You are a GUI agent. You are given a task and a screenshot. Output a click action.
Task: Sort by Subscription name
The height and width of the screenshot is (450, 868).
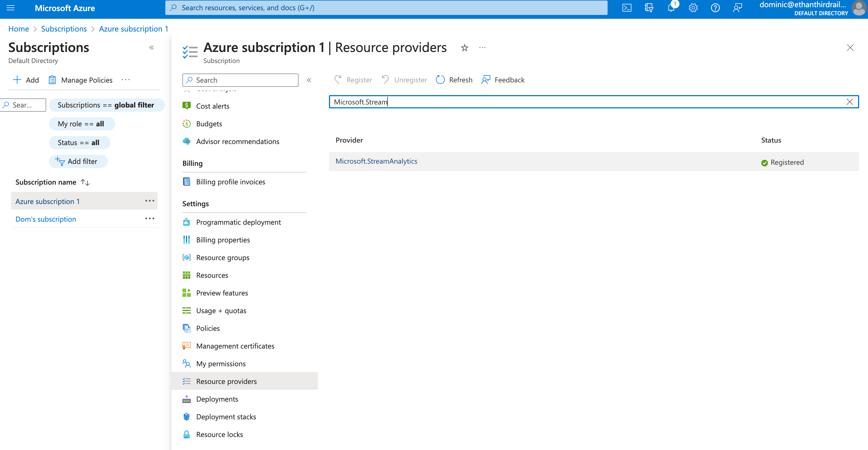53,182
